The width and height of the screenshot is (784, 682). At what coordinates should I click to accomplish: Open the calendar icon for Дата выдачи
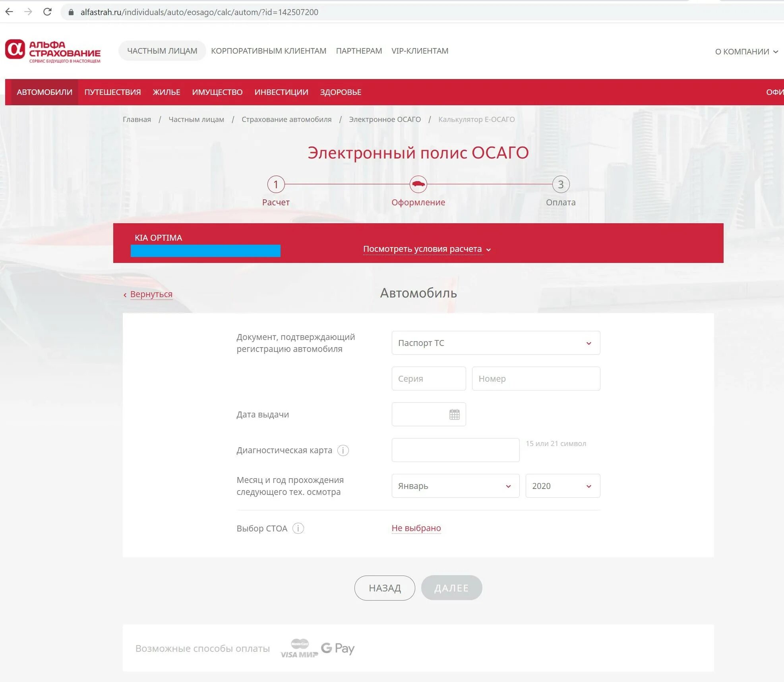(454, 414)
